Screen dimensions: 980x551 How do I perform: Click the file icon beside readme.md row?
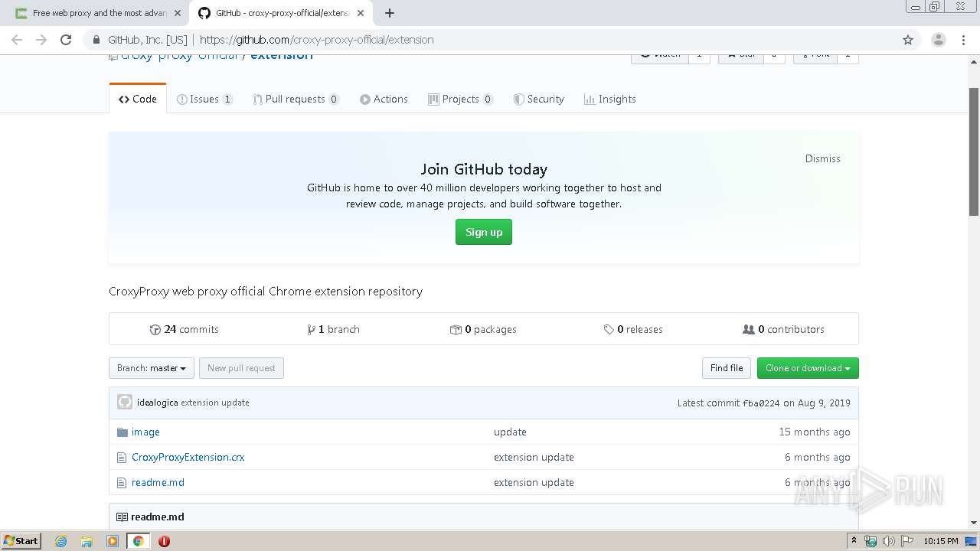121,482
